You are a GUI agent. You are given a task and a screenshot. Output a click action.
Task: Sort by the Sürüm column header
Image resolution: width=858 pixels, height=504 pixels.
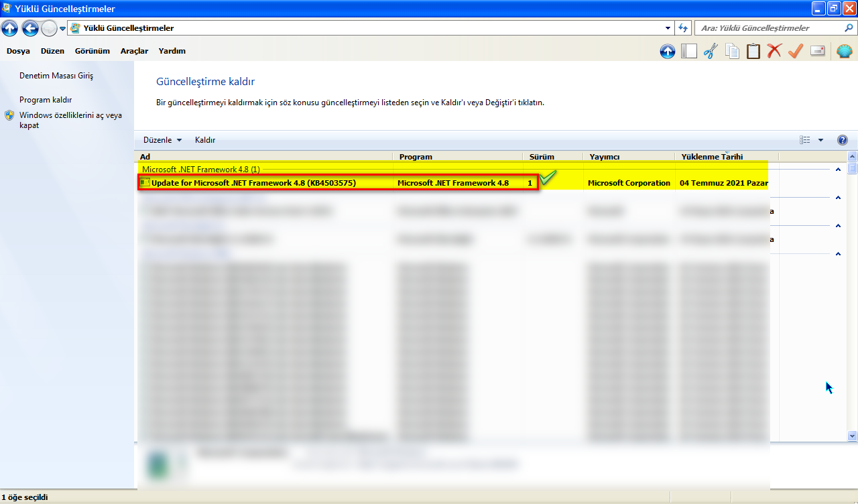click(553, 157)
